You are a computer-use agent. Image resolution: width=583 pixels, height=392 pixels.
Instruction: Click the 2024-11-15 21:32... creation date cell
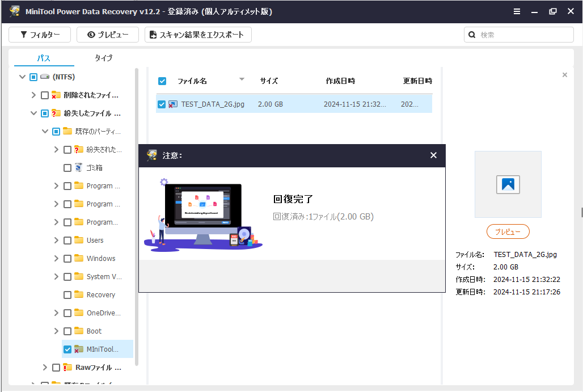click(x=354, y=104)
